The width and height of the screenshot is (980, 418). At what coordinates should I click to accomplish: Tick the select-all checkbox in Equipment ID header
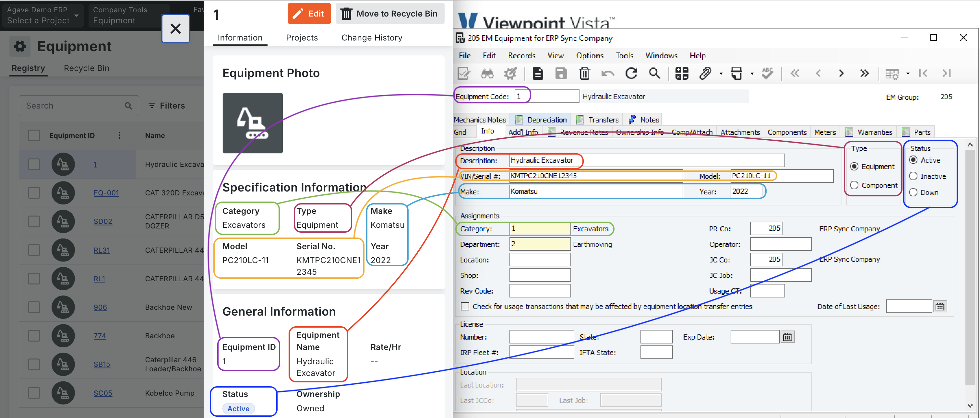click(x=34, y=135)
